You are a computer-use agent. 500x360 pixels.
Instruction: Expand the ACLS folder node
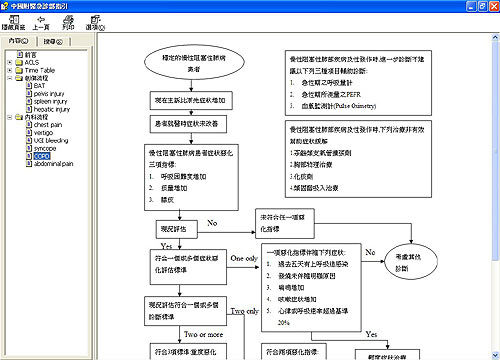pyautogui.click(x=10, y=62)
